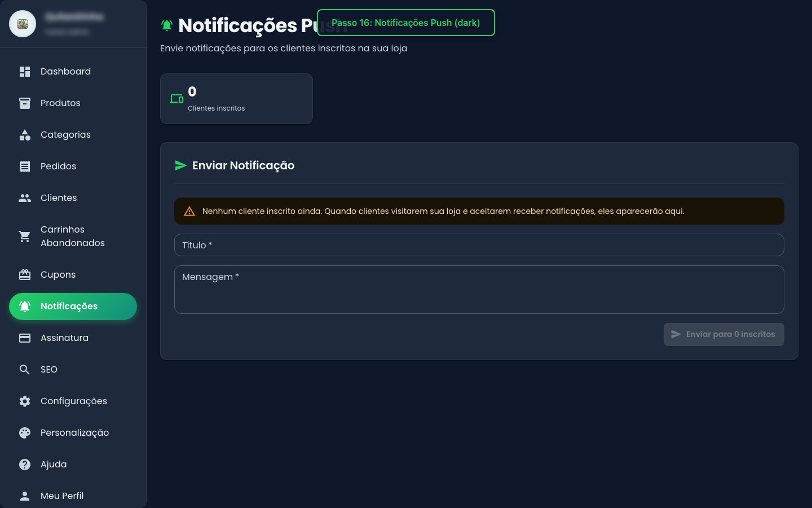Select the Assinatura card icon
Image resolution: width=812 pixels, height=508 pixels.
click(25, 338)
